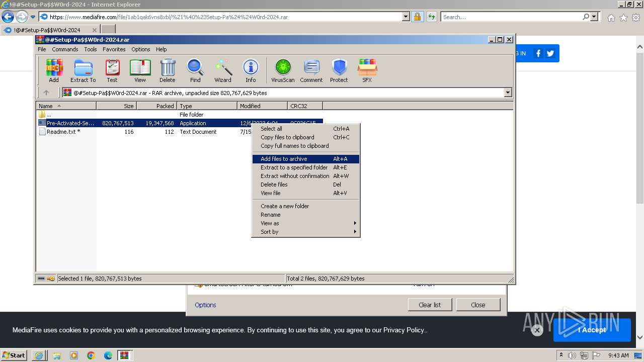Choose Add files to archive
This screenshot has width=644, height=362.
pyautogui.click(x=305, y=159)
